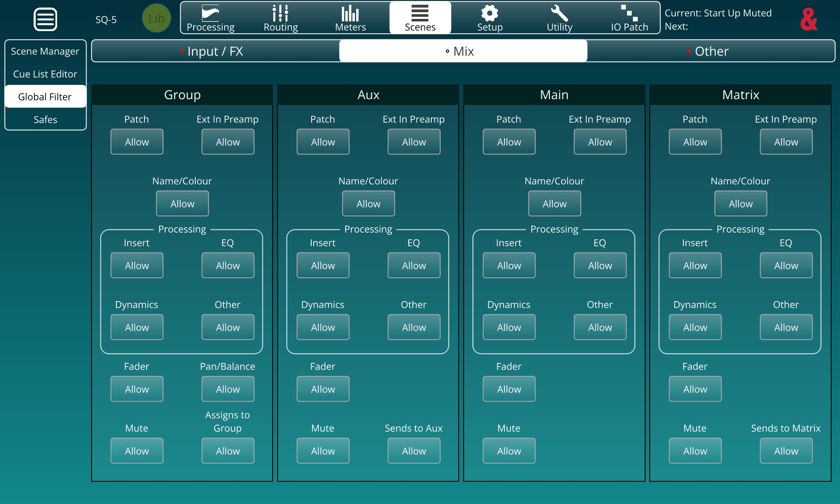Toggle Group Patch Allow filter
This screenshot has height=504, width=840.
(137, 142)
